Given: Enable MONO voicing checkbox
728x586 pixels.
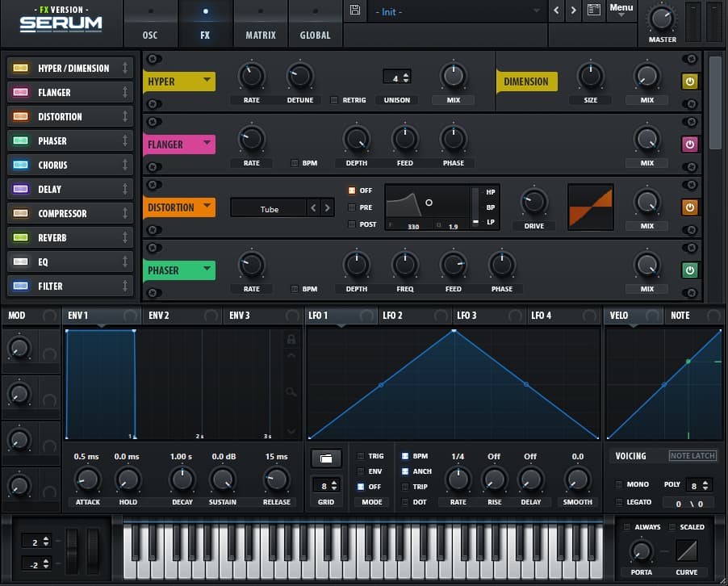Looking at the screenshot, I should 619,484.
